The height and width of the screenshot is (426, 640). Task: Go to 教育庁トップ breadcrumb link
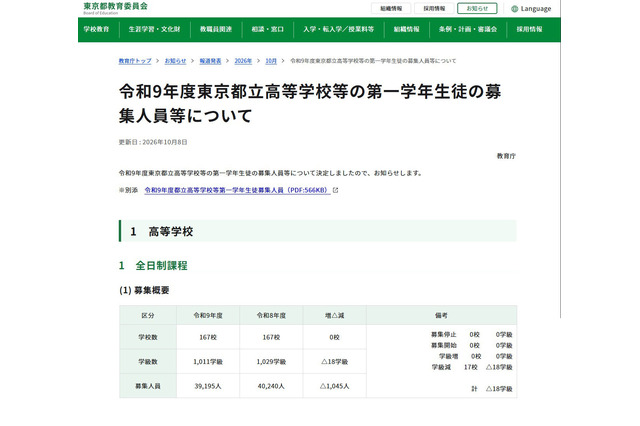(135, 61)
